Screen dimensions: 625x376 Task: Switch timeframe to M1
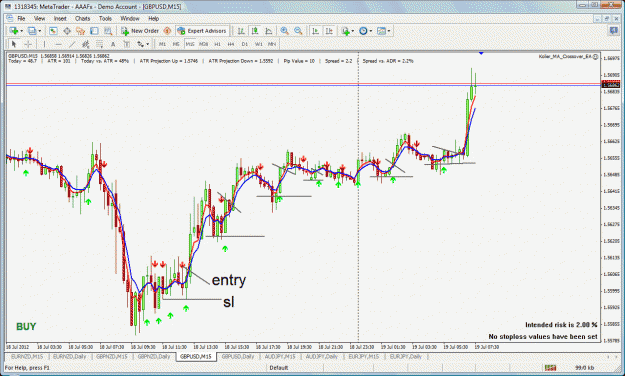[162, 44]
